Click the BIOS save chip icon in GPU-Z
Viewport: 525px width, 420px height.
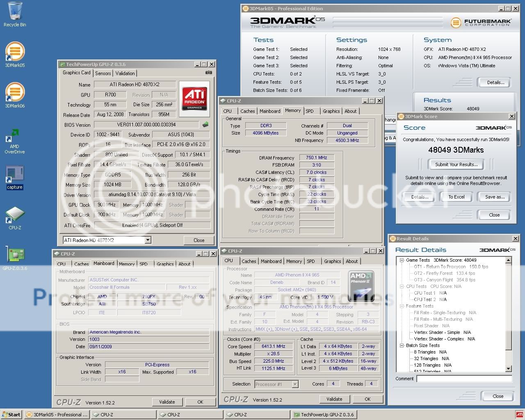coord(205,124)
